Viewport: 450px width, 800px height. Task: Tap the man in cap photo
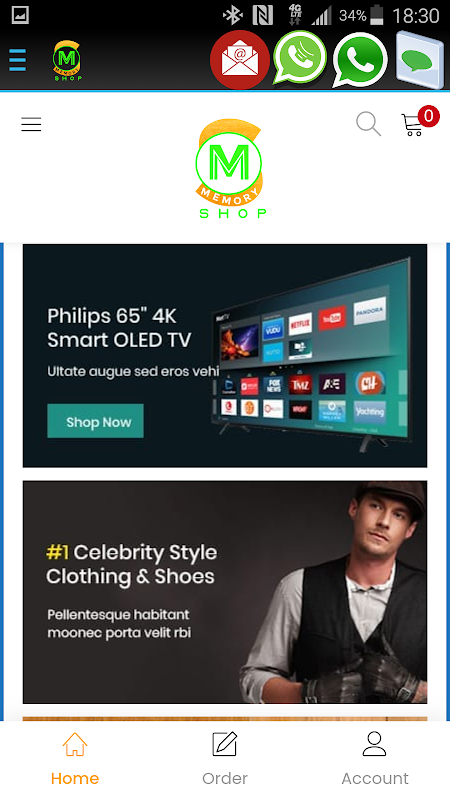334,592
